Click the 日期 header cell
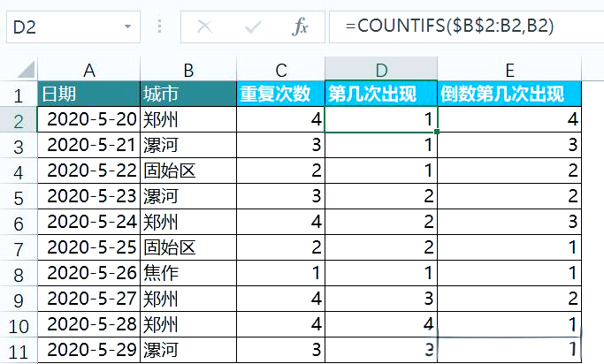The image size is (604, 364). [89, 94]
